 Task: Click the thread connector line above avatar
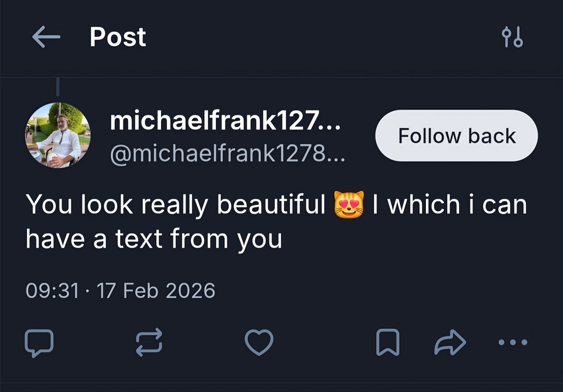(x=58, y=87)
